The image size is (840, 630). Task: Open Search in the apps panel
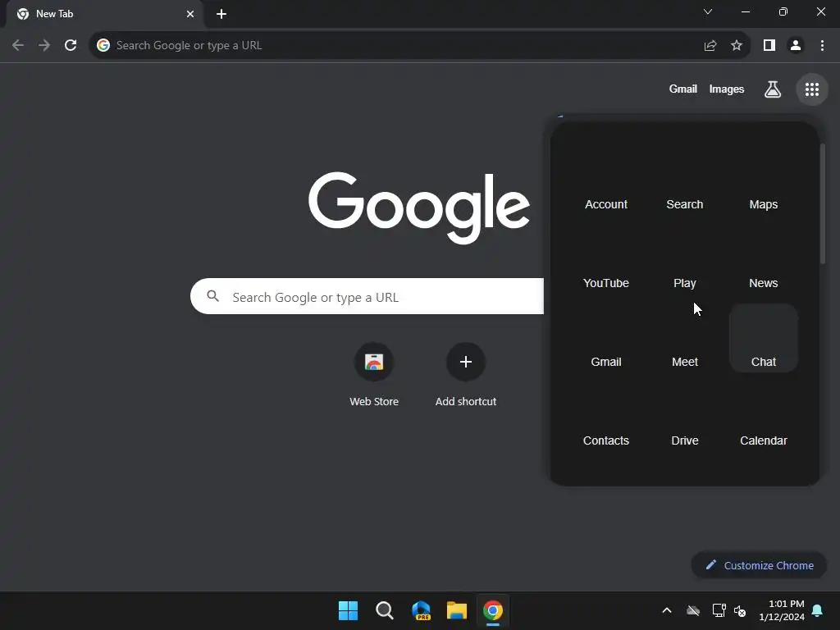[x=685, y=182]
